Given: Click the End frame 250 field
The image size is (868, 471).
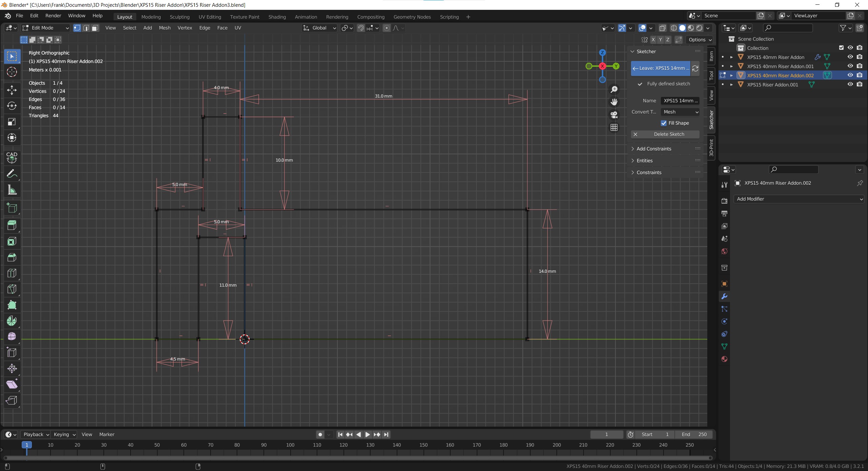Looking at the screenshot, I should click(694, 434).
